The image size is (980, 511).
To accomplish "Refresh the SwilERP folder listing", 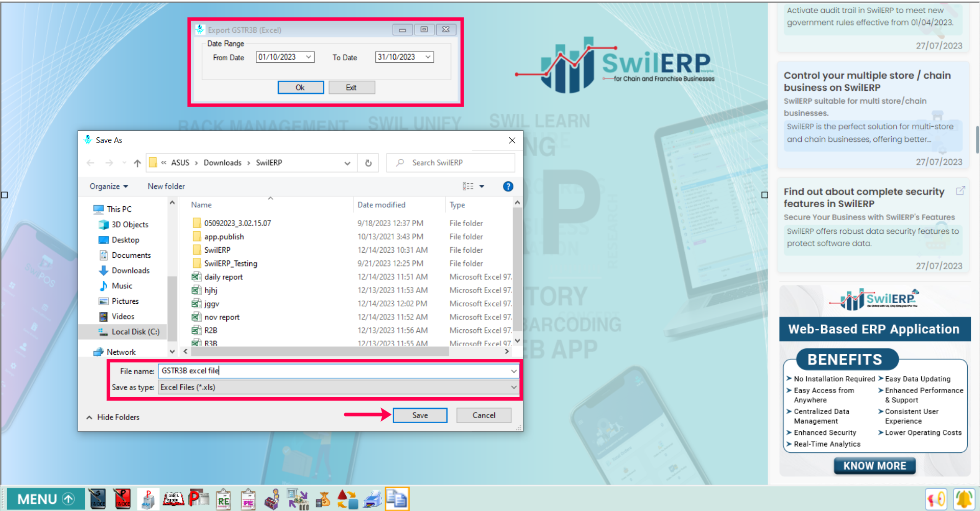I will pyautogui.click(x=368, y=163).
